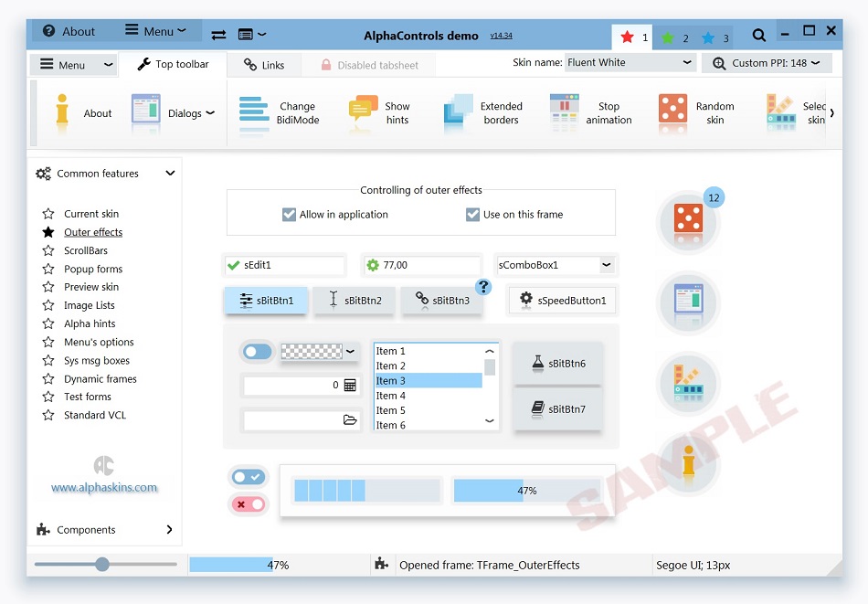Click the sSpeedButton1 button
This screenshot has height=604, width=868.
click(x=562, y=301)
